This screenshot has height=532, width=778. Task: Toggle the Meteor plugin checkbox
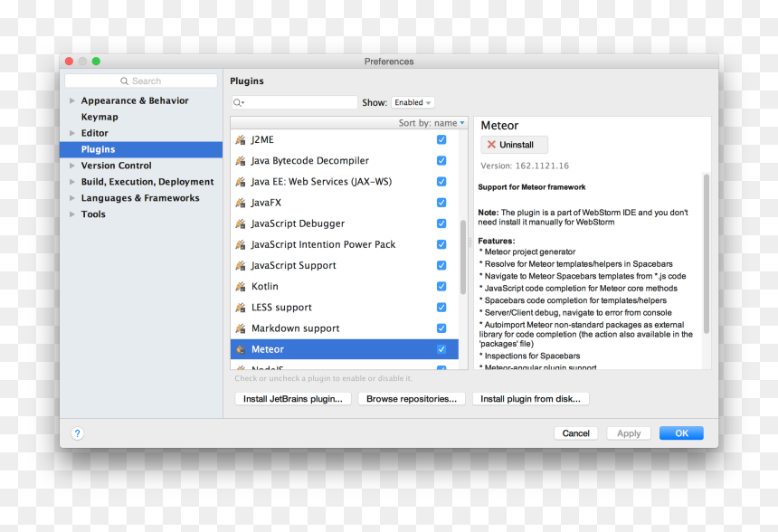tap(441, 349)
